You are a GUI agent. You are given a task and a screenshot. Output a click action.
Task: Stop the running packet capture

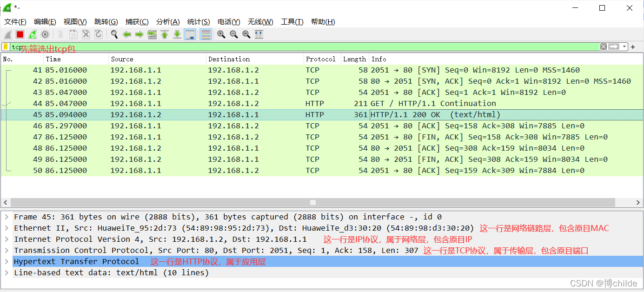pyautogui.click(x=20, y=34)
